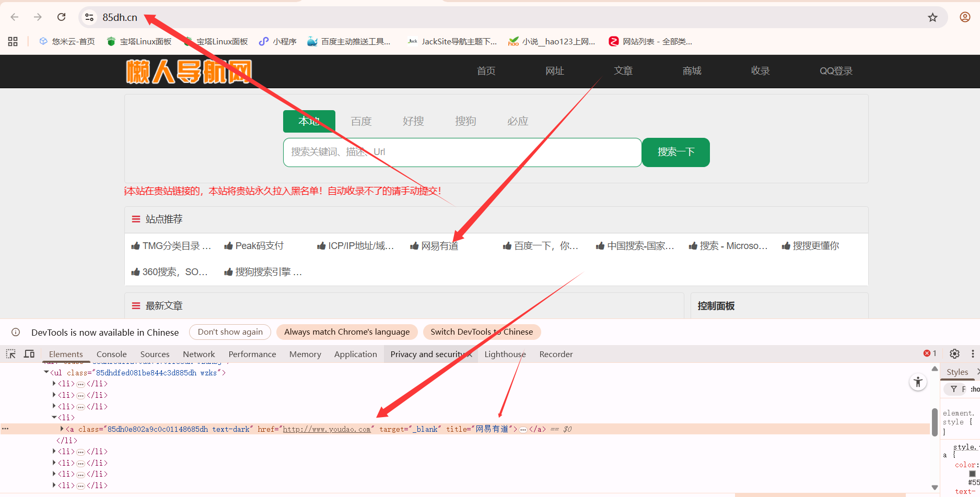Open the 网易有道 recommended site link
The image size is (980, 497).
click(440, 245)
